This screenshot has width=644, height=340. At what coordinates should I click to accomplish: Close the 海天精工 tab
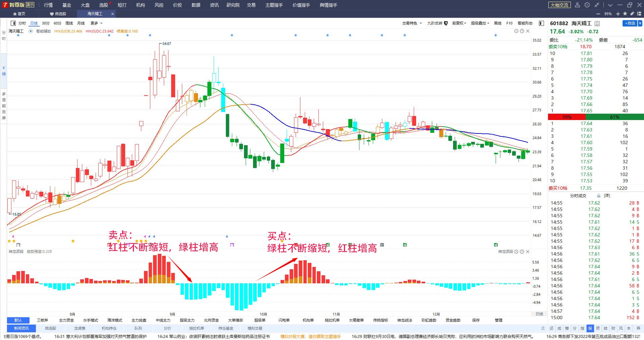pyautogui.click(x=112, y=14)
